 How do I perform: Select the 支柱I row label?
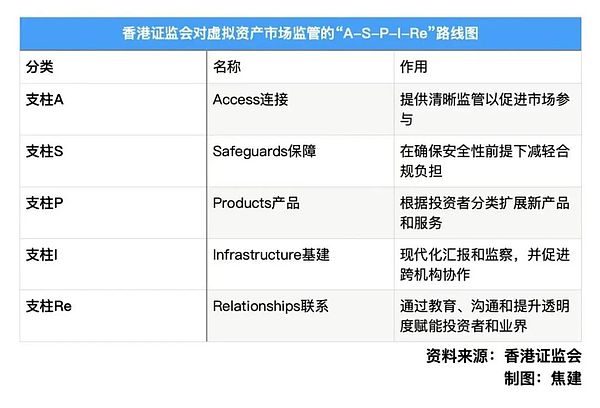pyautogui.click(x=42, y=255)
